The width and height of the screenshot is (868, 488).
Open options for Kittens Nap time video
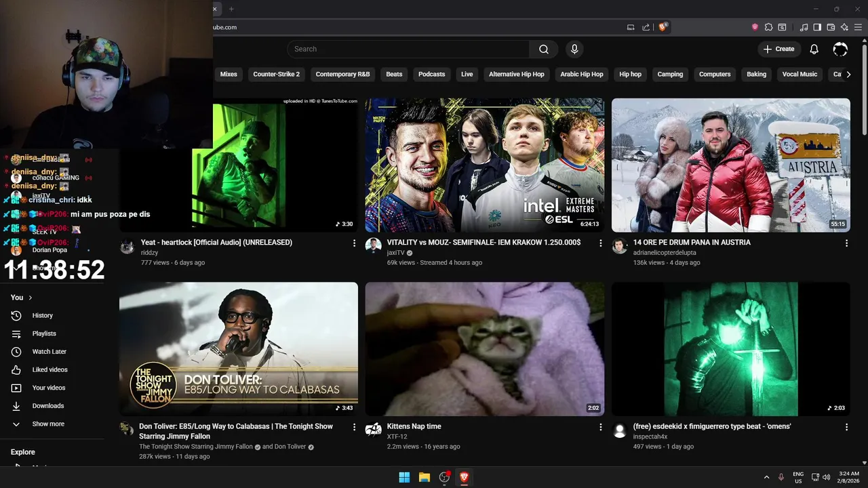point(600,427)
